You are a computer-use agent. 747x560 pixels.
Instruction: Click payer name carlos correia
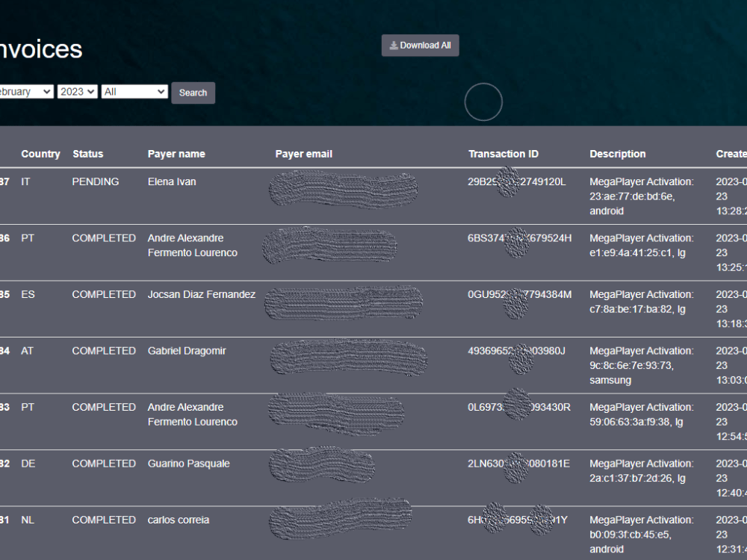(179, 520)
